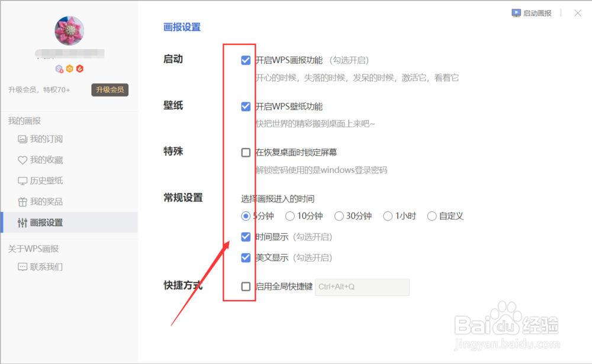Click the 关于WPS画报 section label
Viewport: 592px width, 364px height.
pyautogui.click(x=33, y=249)
